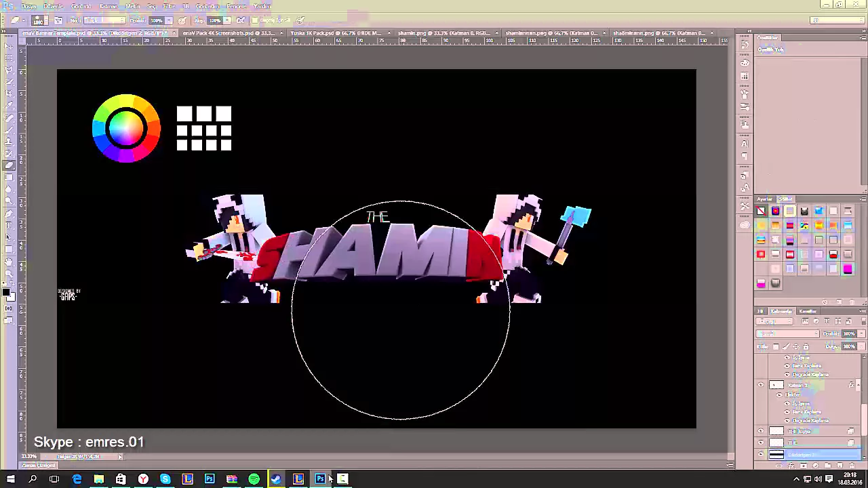Switch to enaV Pack 4K Screenshots.psd tab
Image resolution: width=868 pixels, height=488 pixels.
point(231,33)
